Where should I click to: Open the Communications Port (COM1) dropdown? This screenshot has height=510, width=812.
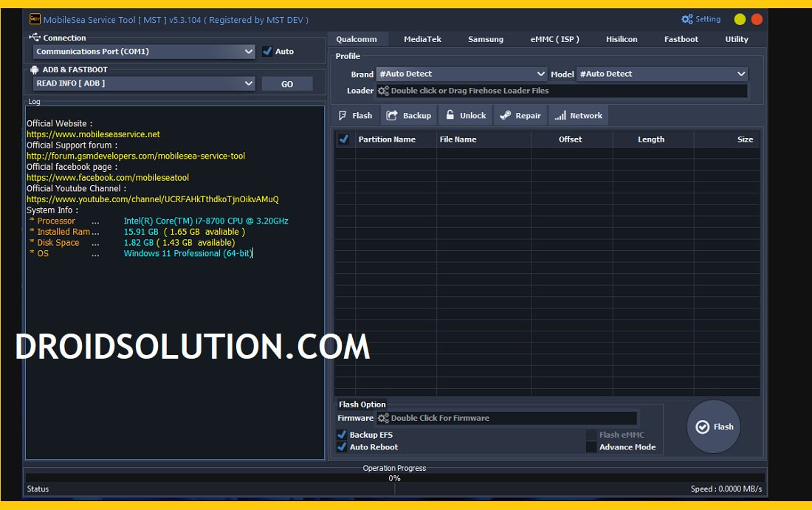(144, 51)
